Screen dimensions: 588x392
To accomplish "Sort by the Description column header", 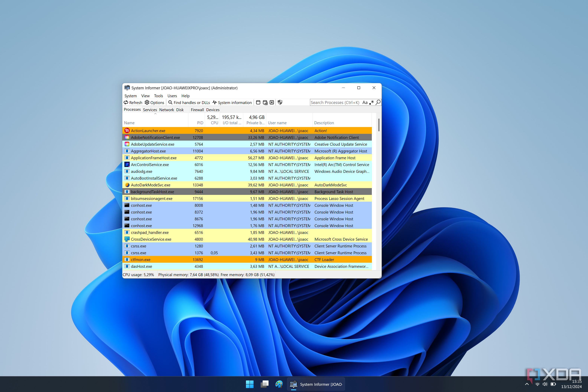I will [342, 120].
